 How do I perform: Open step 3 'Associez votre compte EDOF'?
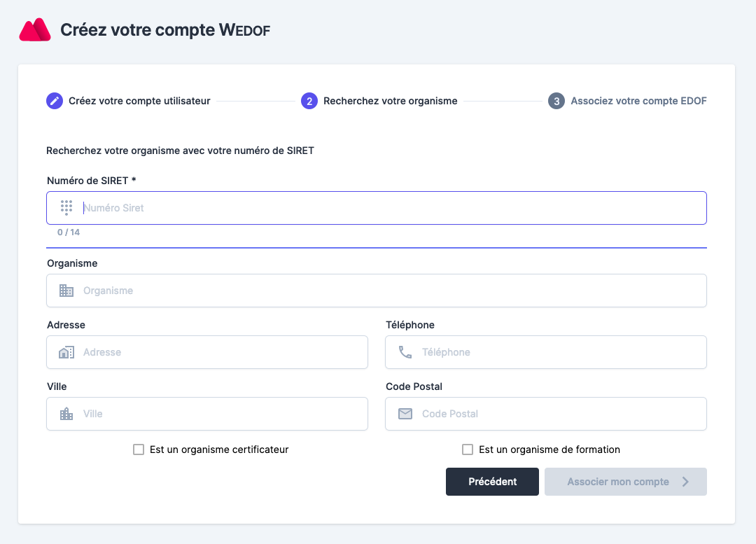[x=638, y=101]
